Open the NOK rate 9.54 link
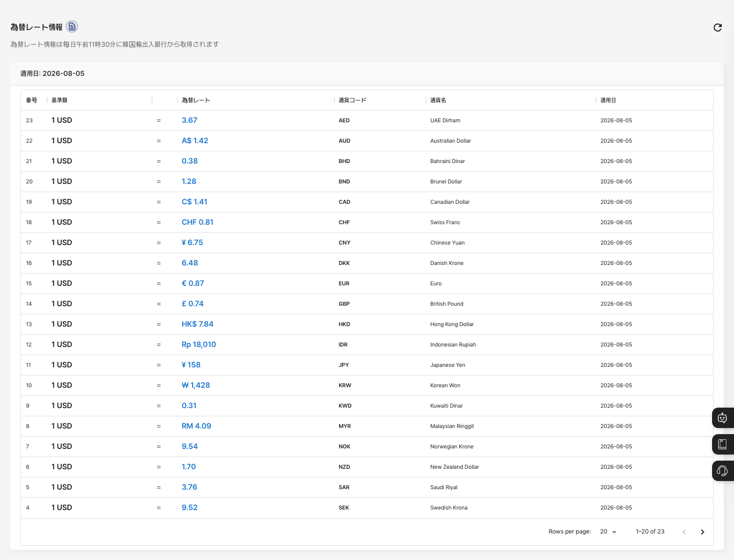The width and height of the screenshot is (734, 560). click(190, 446)
